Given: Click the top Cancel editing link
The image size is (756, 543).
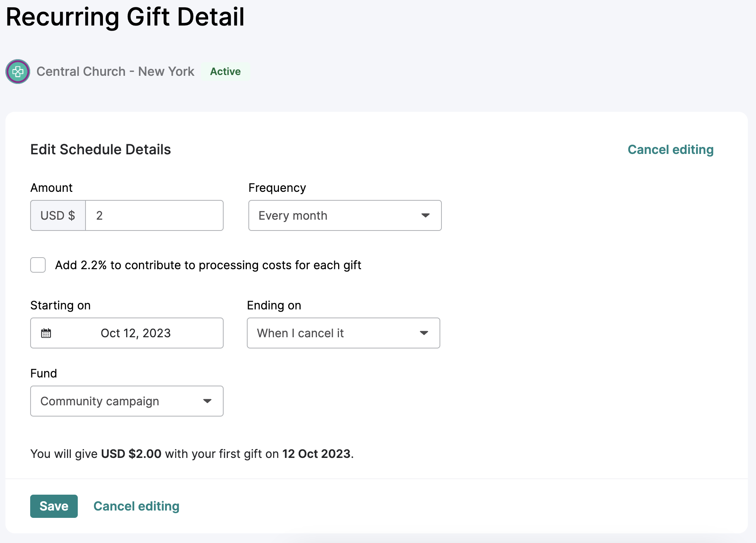Looking at the screenshot, I should 671,149.
